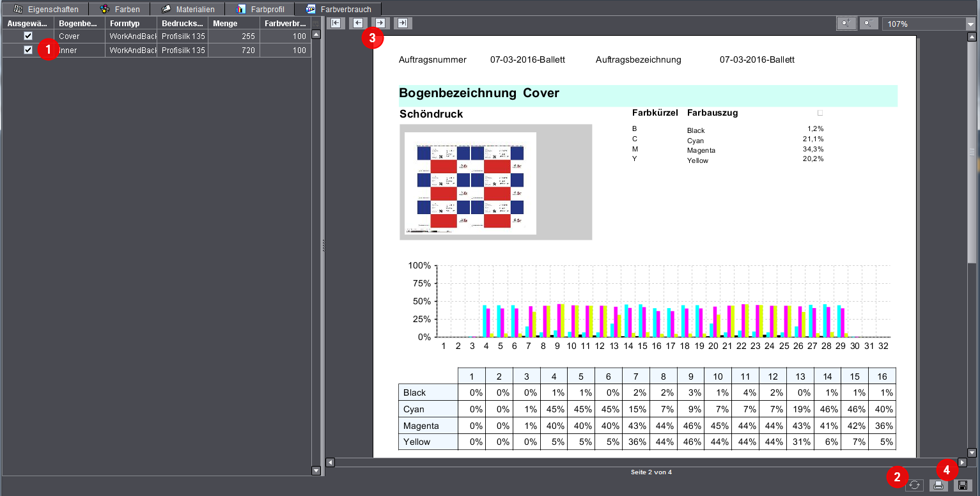Viewport: 980px width, 496px height.
Task: Zoom out of the report preview
Action: click(869, 24)
